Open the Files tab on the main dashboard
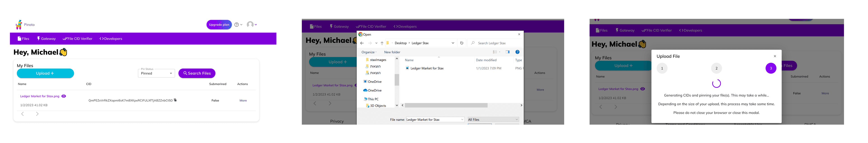This screenshot has width=868, height=143. (x=24, y=39)
